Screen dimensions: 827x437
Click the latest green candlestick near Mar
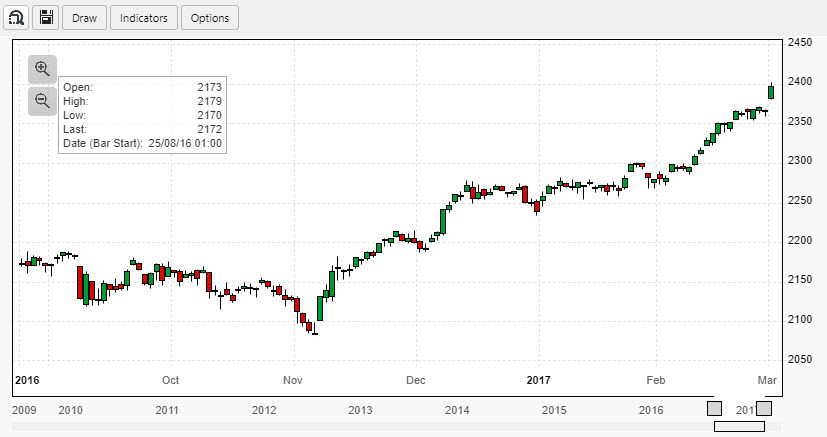click(771, 92)
